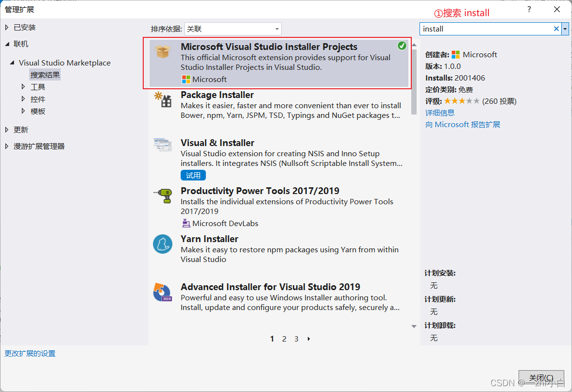Click the 版本: 1.0.0 text

click(x=443, y=66)
